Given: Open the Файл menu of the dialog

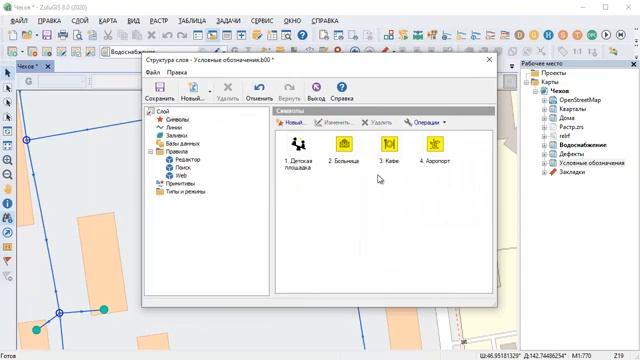Looking at the screenshot, I should 153,72.
